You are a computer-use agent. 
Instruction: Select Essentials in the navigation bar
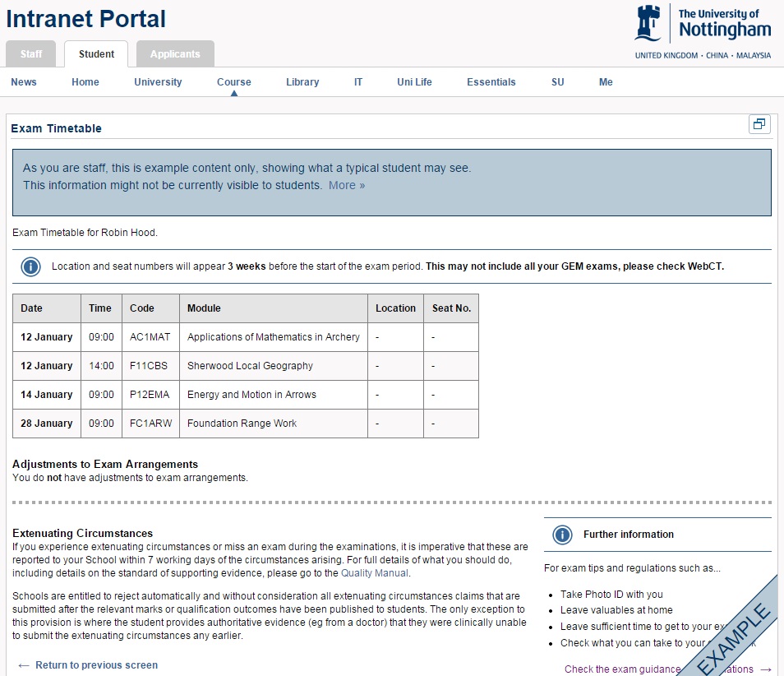(x=491, y=82)
